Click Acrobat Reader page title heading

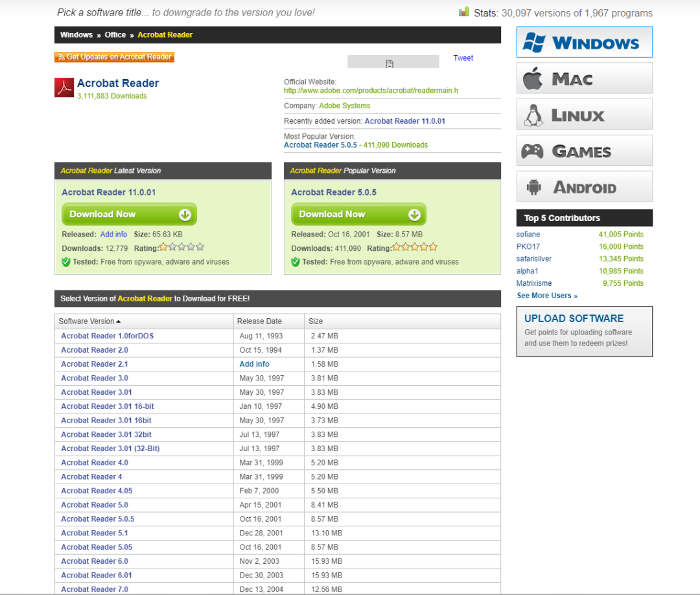[x=118, y=83]
